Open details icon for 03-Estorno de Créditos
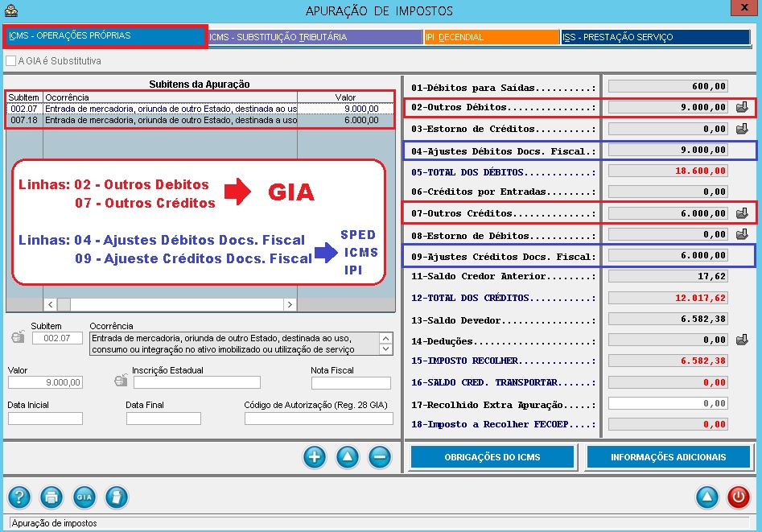 [x=742, y=129]
